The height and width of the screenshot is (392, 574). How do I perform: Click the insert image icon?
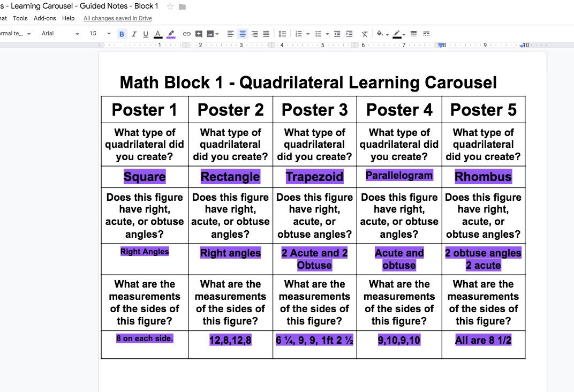[210, 34]
